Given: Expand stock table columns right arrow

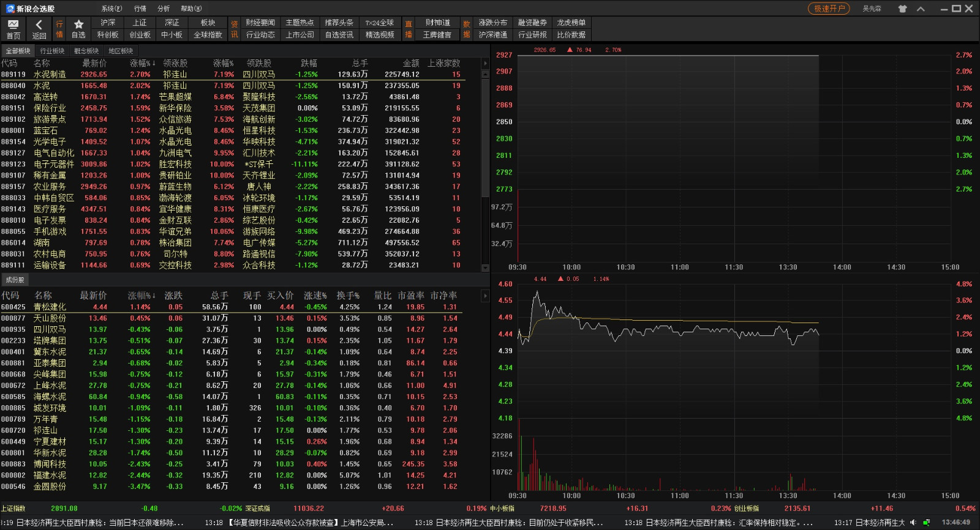Looking at the screenshot, I should point(485,296).
